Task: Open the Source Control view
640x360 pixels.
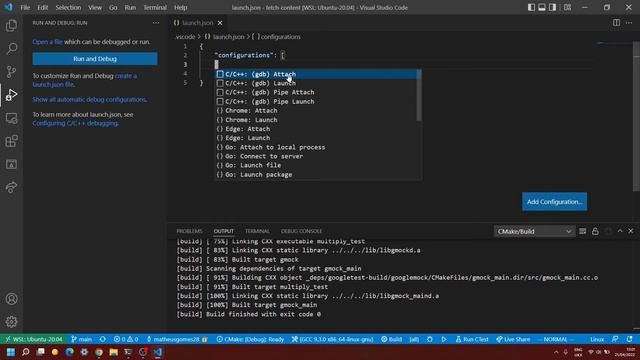Action: [x=11, y=71]
